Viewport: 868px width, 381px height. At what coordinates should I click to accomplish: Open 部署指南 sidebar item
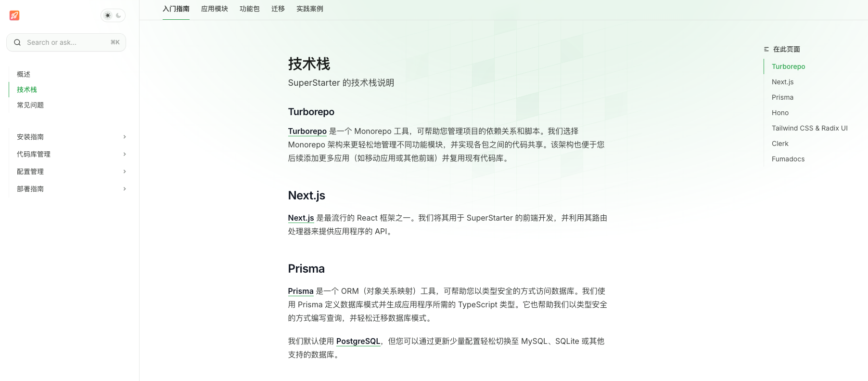(30, 189)
